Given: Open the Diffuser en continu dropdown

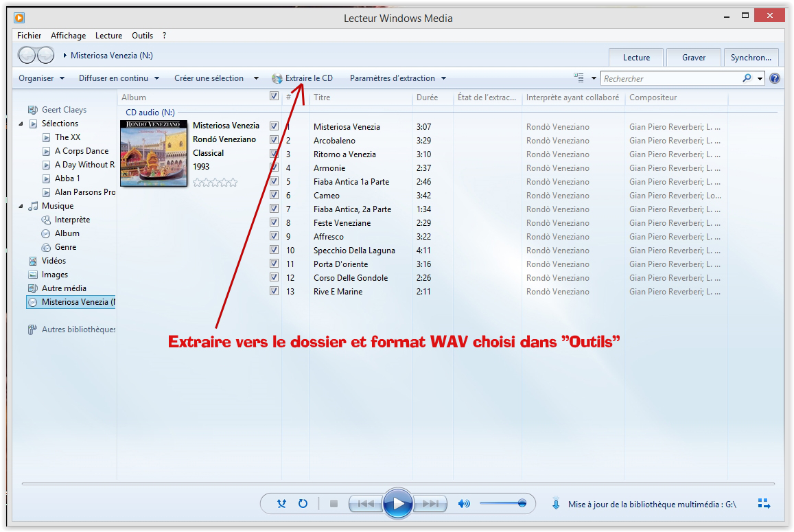Looking at the screenshot, I should pos(119,78).
